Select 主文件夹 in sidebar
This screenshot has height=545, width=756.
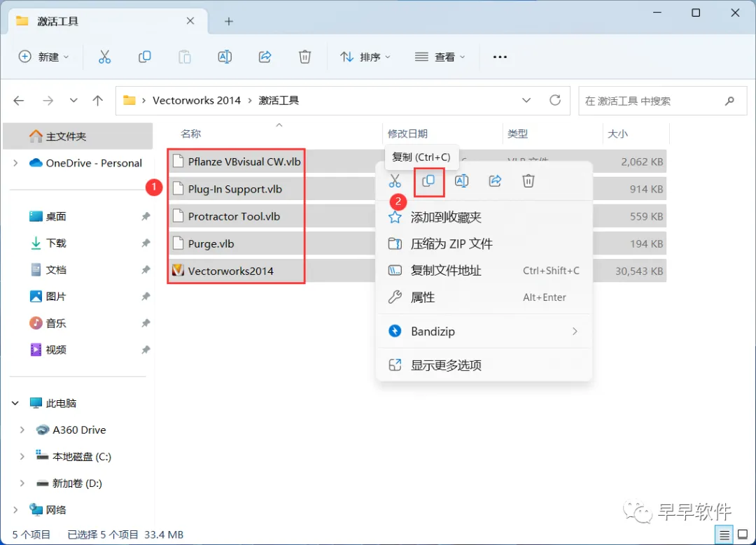coord(78,136)
